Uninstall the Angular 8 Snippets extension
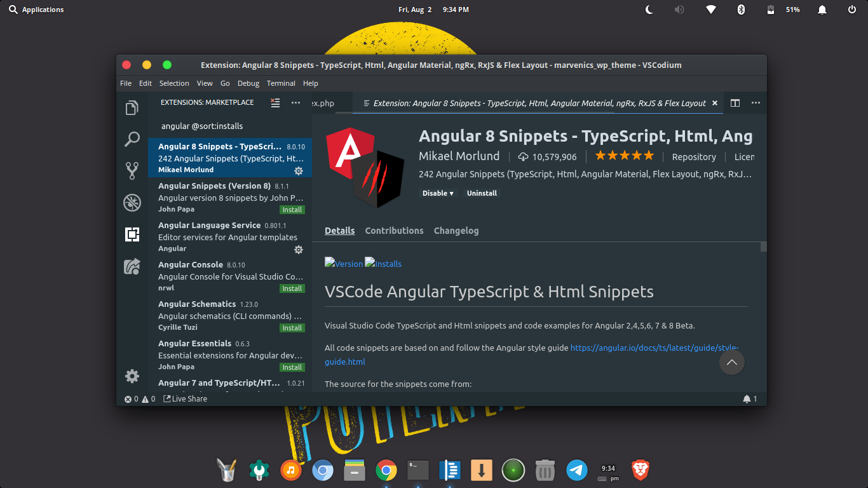 tap(482, 193)
